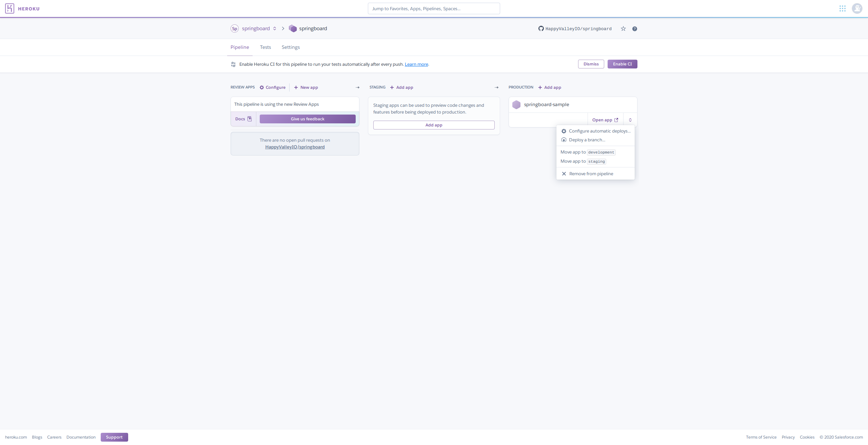This screenshot has height=445, width=868.
Task: Open the springboard-sample app name
Action: (547, 104)
